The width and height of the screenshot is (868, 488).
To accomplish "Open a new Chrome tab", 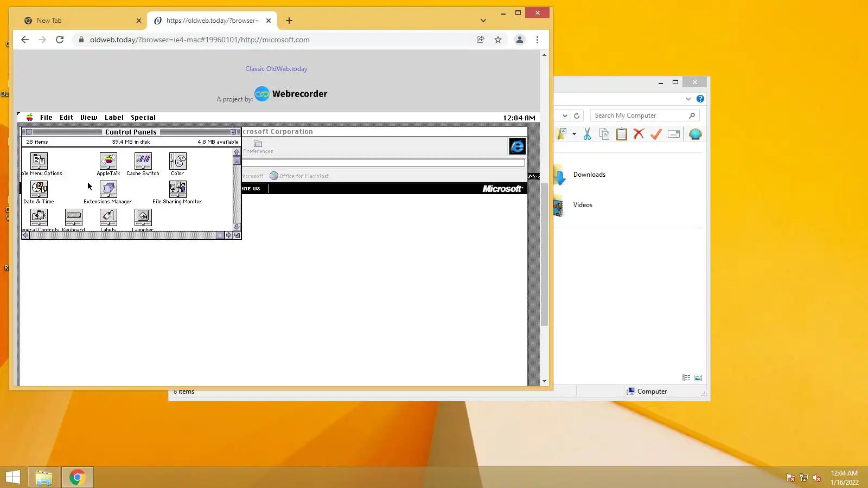I will [289, 21].
